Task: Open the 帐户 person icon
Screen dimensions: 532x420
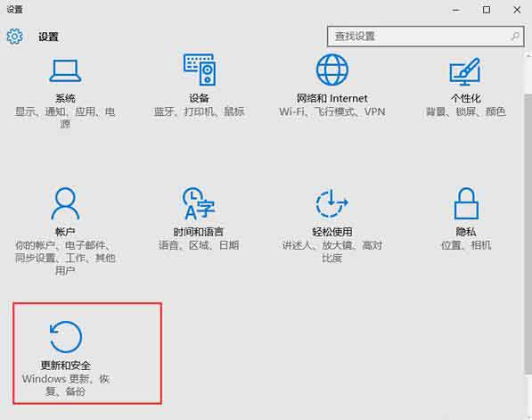Action: click(x=65, y=203)
